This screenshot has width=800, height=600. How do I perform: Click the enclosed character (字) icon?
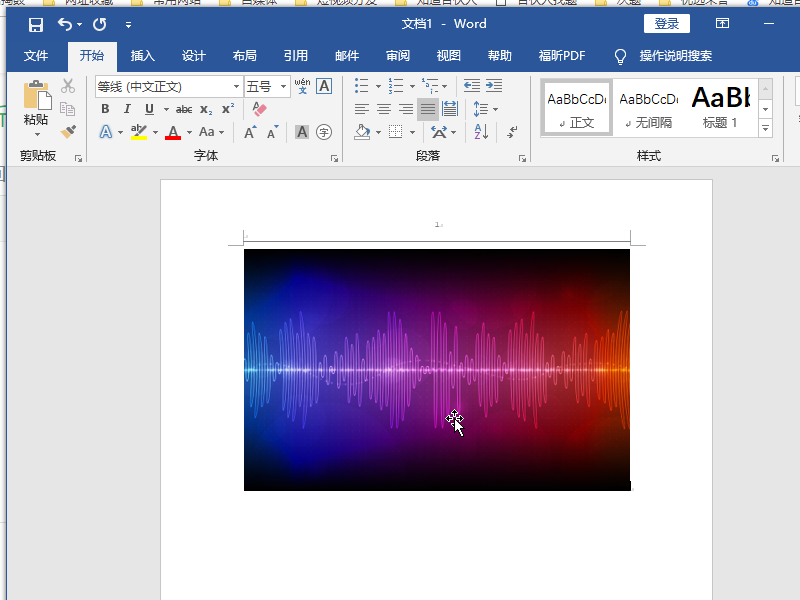[x=324, y=132]
